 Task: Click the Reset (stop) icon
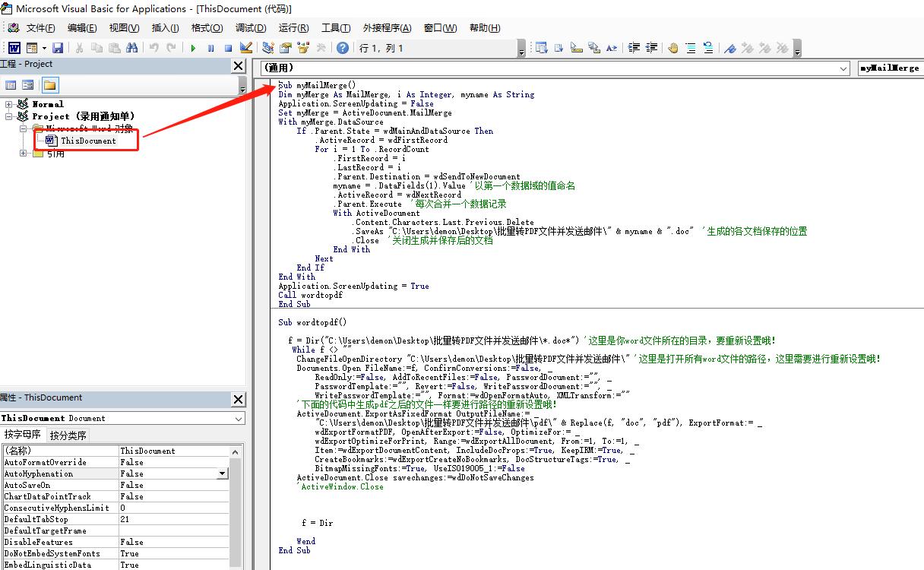click(228, 48)
